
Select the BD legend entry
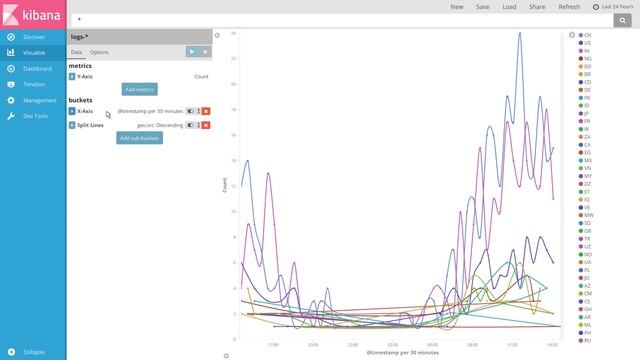pyautogui.click(x=585, y=67)
